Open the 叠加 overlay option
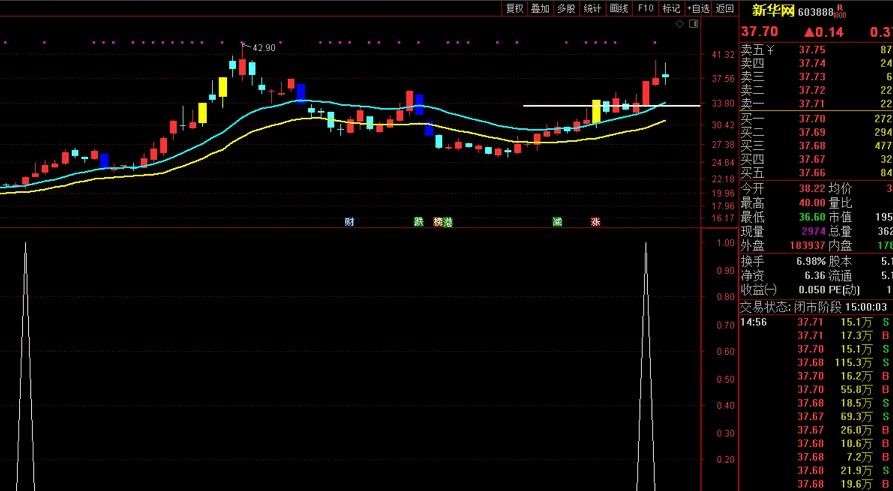The height and width of the screenshot is (491, 893). pos(540,8)
